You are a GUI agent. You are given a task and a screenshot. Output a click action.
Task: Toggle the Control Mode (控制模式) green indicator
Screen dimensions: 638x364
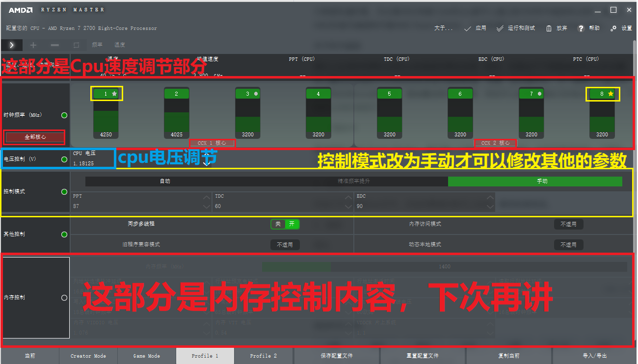(64, 192)
